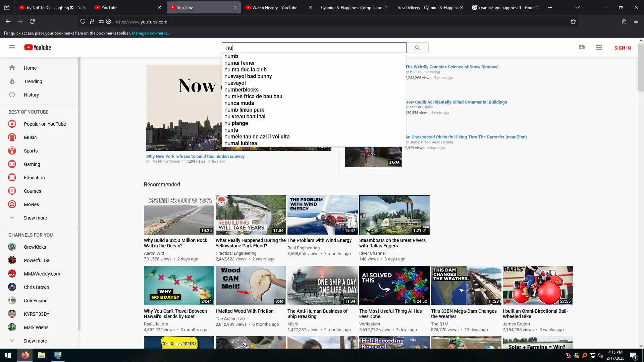The width and height of the screenshot is (644, 362).
Task: Open the list all tabs dropdown arrow
Action: (577, 7)
